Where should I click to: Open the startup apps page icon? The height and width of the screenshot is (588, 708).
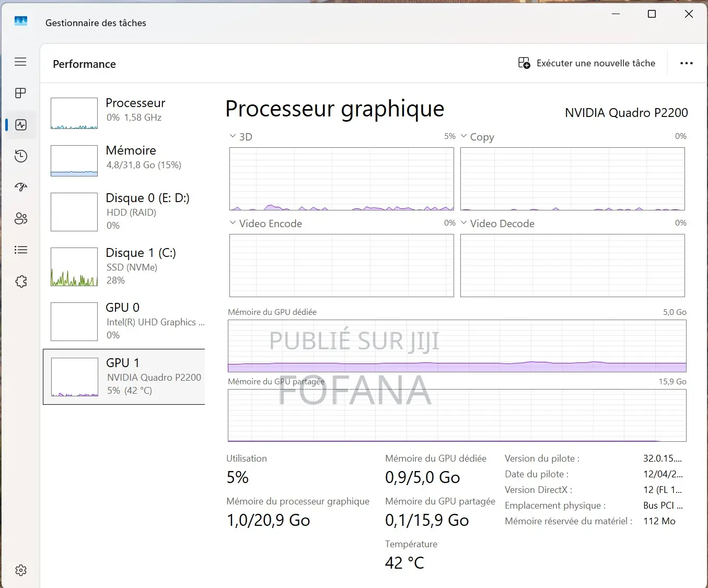(x=20, y=187)
